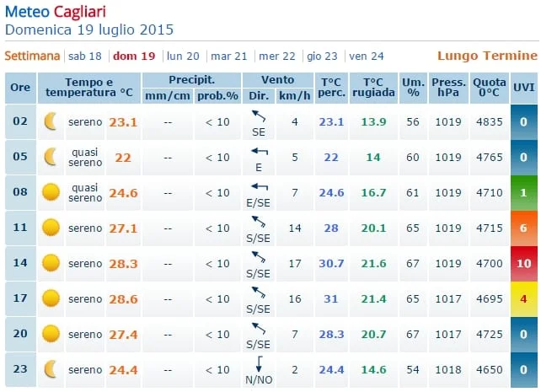541x392 pixels.
Task: Click the N/NO wind arrow at hour 23
Action: pos(259,363)
